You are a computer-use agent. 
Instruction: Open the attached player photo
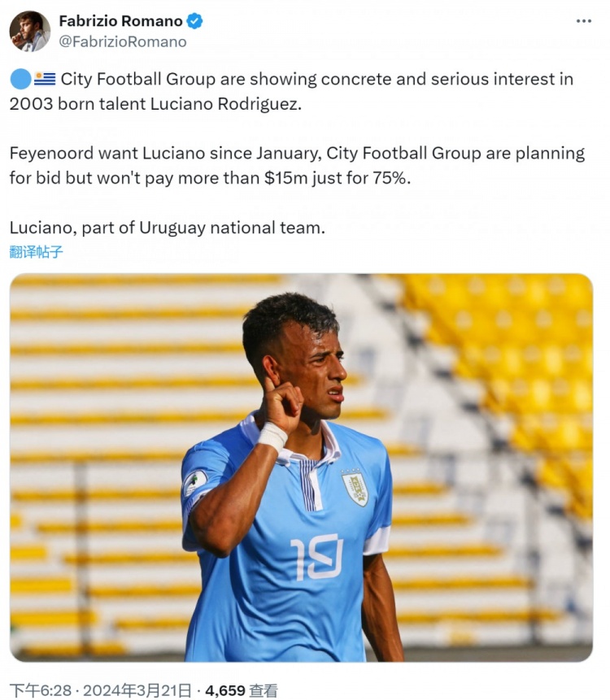pos(302,467)
